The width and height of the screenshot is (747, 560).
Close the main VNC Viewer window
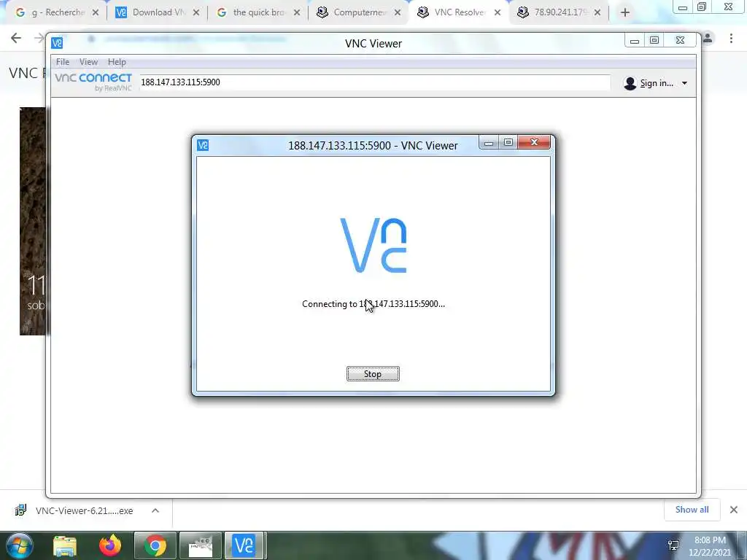click(x=681, y=41)
